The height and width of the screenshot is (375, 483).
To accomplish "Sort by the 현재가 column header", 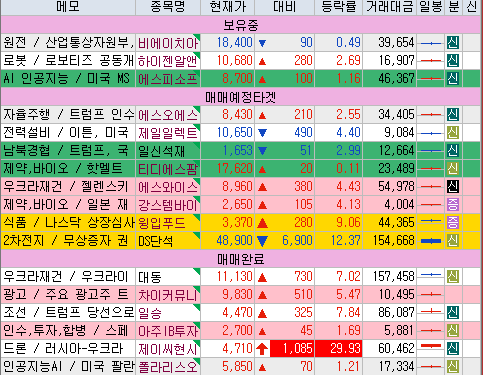I will [x=228, y=7].
